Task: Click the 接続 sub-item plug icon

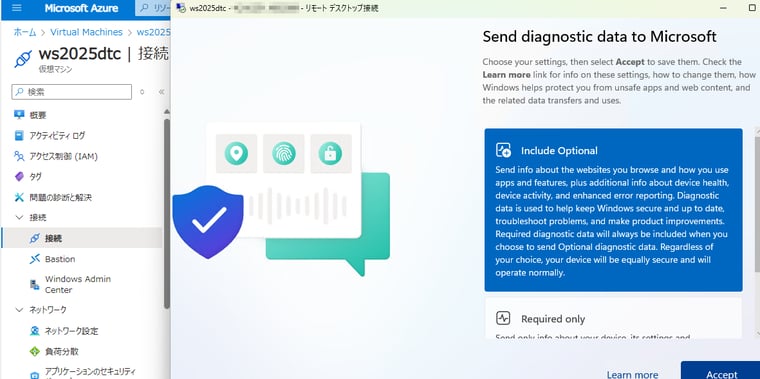Action: 34,238
